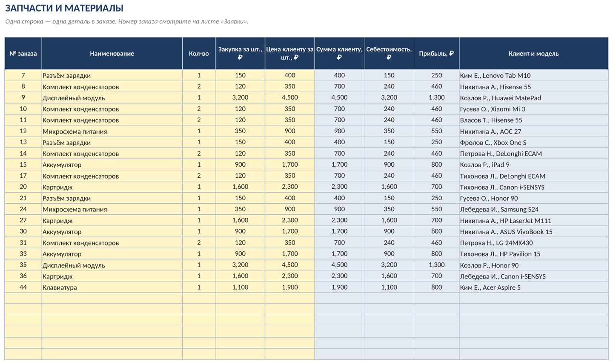Select the "Себестоимость, ₽" column header
Image resolution: width=613 pixels, height=364 pixels.
tap(389, 54)
